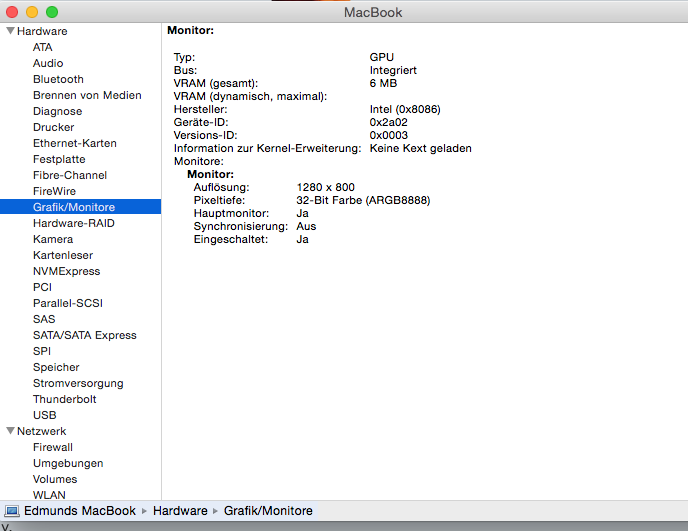Image resolution: width=688 pixels, height=531 pixels.
Task: Select Firewall under Netzwerk
Action: click(53, 447)
